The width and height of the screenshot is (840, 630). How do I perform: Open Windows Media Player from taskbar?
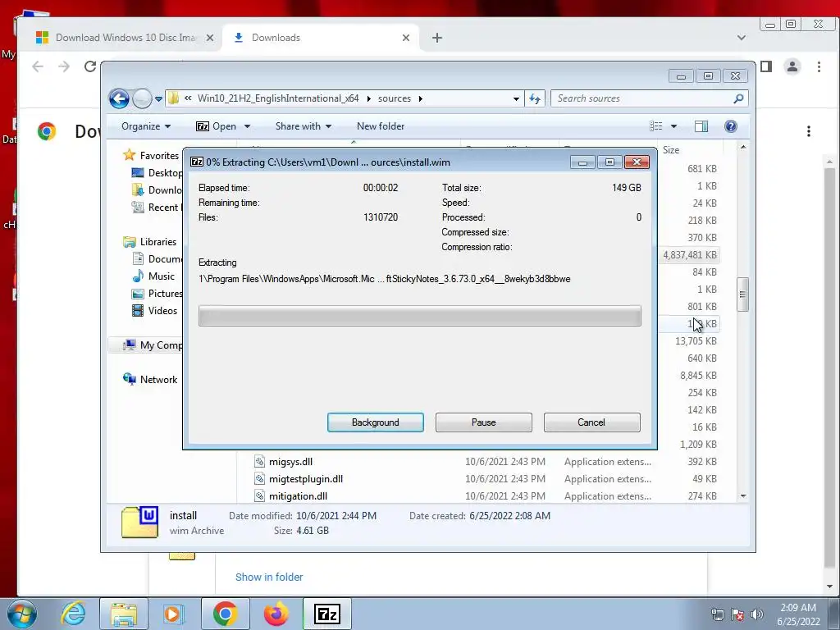173,614
